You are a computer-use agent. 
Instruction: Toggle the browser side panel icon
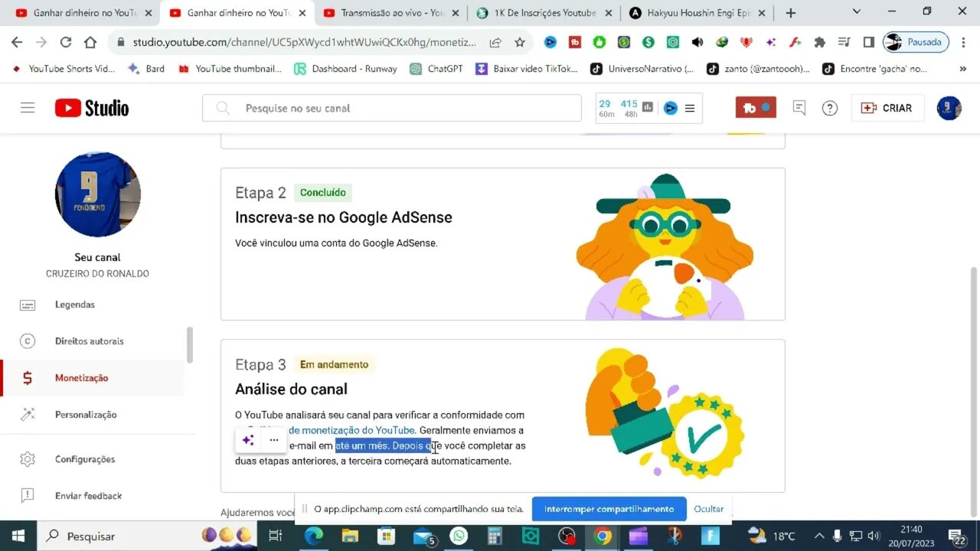[x=868, y=43]
